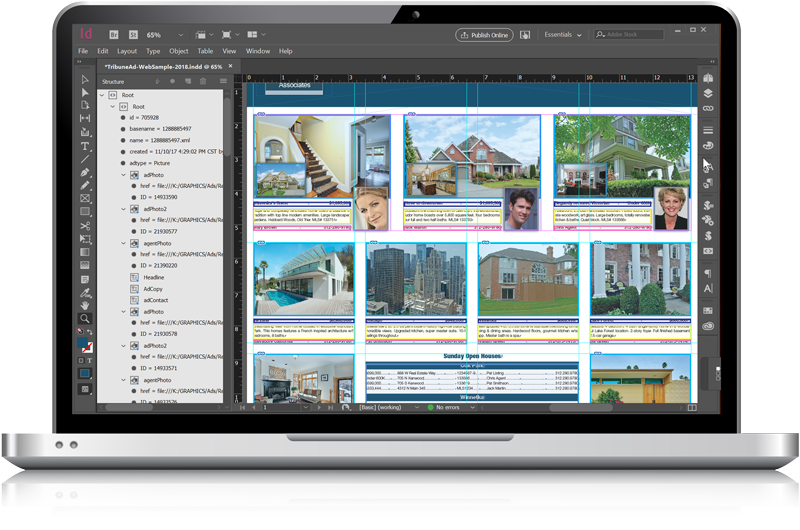800x530 pixels.
Task: Select the Pen tool
Action: tap(85, 172)
